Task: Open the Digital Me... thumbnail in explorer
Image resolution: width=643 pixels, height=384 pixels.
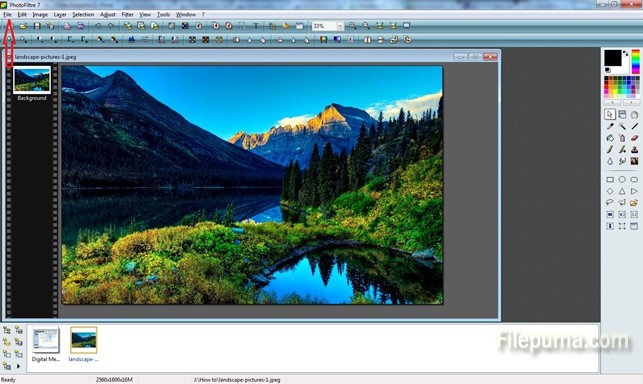Action: click(46, 340)
